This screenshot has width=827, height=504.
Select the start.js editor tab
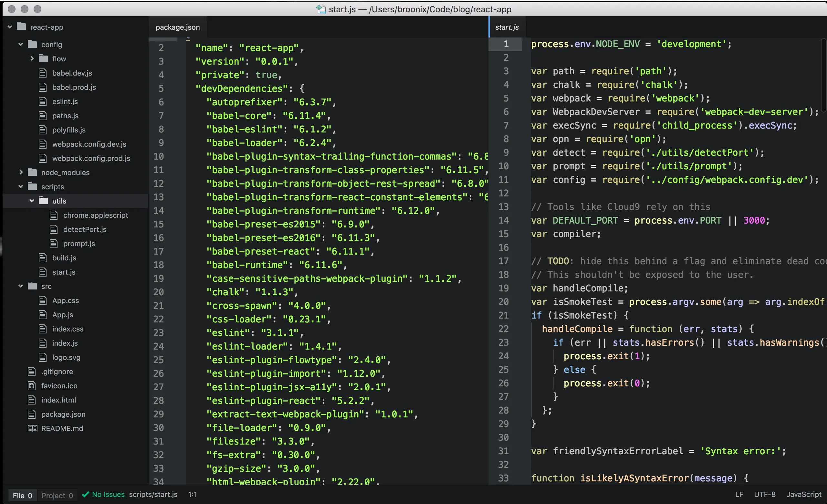pyautogui.click(x=507, y=27)
